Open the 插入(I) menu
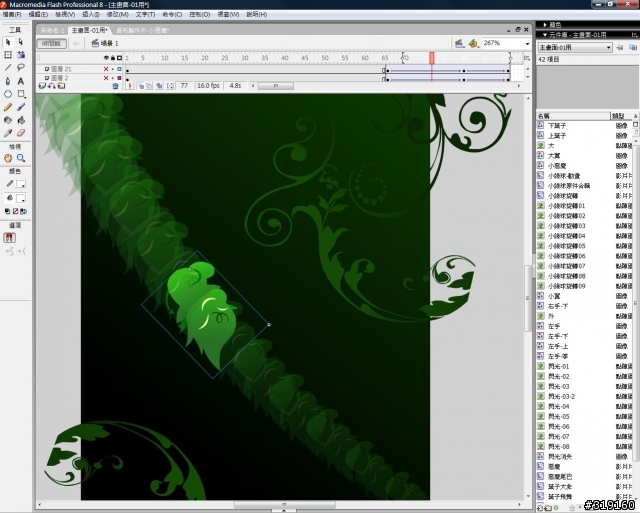 [91, 14]
